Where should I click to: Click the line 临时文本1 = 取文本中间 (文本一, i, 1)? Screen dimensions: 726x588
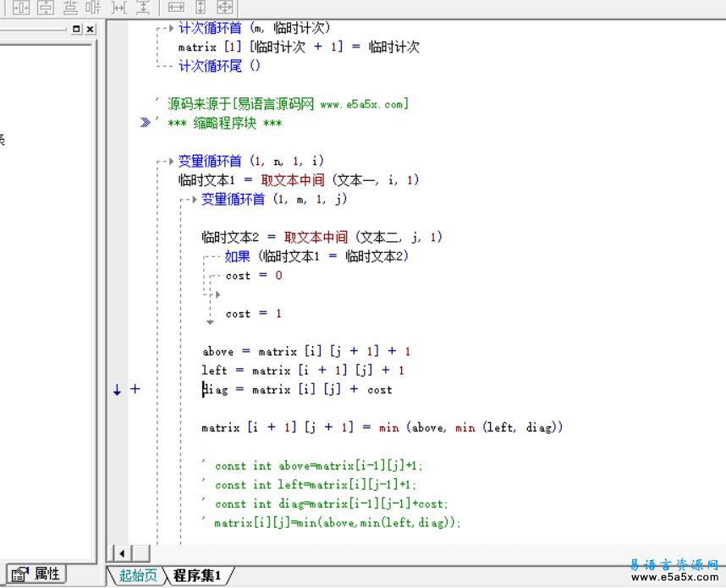point(299,180)
